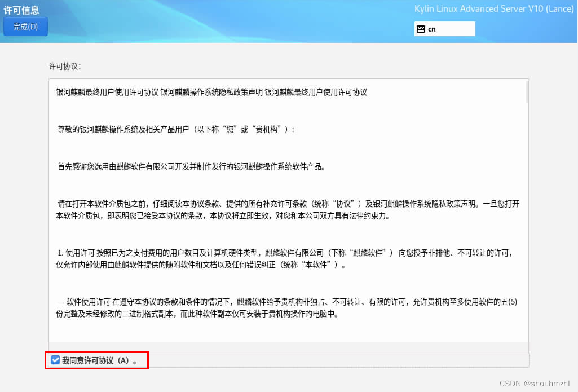This screenshot has height=392, width=578.
Task: Click the keyboard icon beside cn
Action: (421, 29)
